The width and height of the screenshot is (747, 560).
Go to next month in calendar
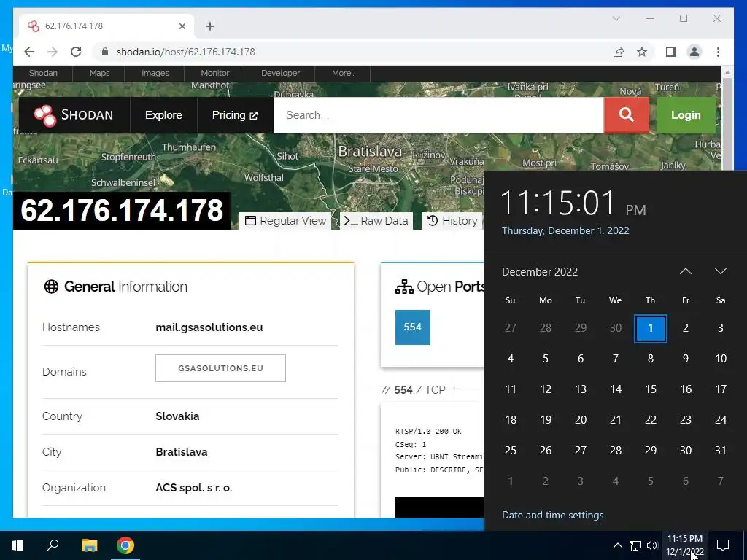click(720, 271)
